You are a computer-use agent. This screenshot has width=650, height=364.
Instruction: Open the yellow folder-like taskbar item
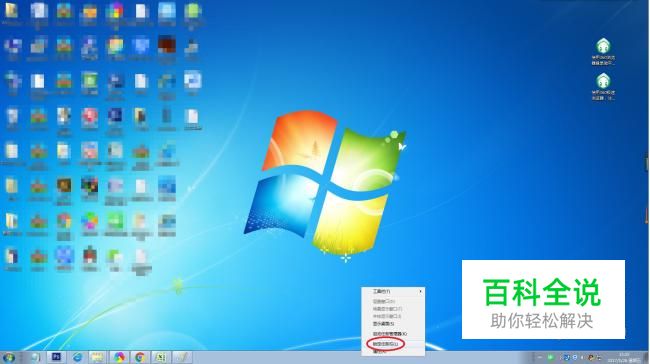[98, 357]
